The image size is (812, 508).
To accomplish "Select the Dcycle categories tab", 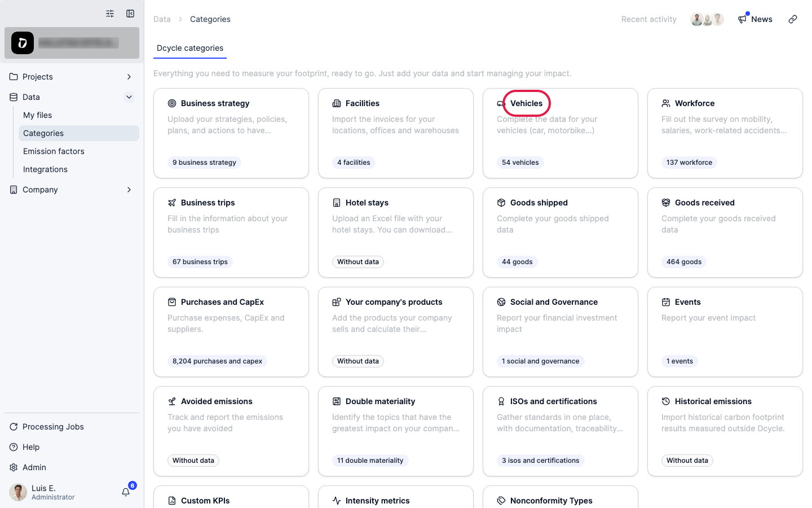I will tap(190, 48).
